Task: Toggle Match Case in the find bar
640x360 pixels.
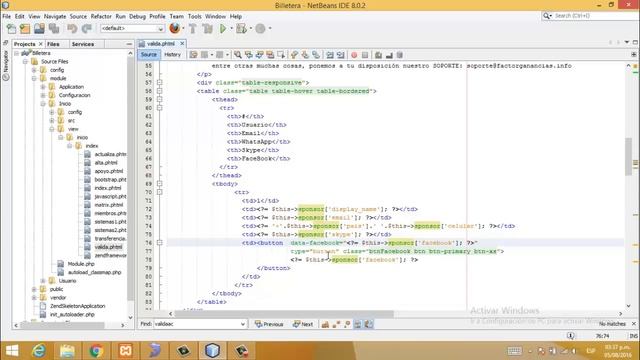Action: click(325, 324)
